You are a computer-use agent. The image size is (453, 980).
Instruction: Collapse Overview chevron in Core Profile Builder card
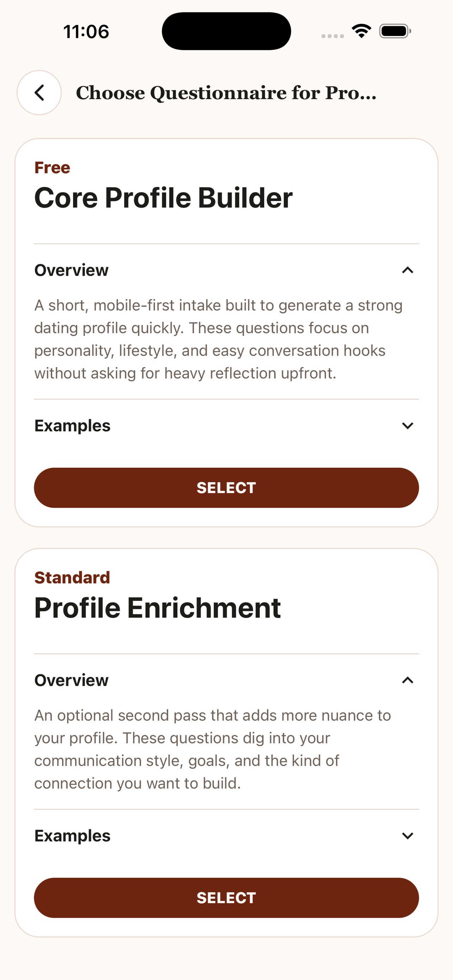click(x=407, y=270)
